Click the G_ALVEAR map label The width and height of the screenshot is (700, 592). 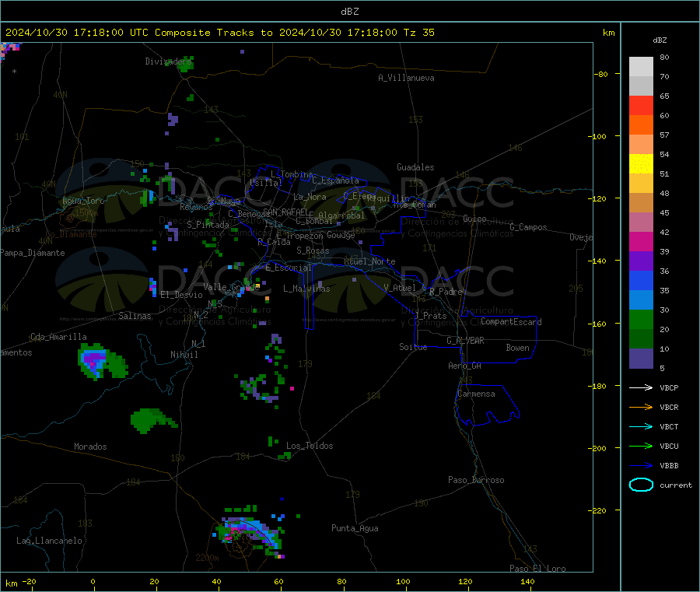[x=465, y=341]
